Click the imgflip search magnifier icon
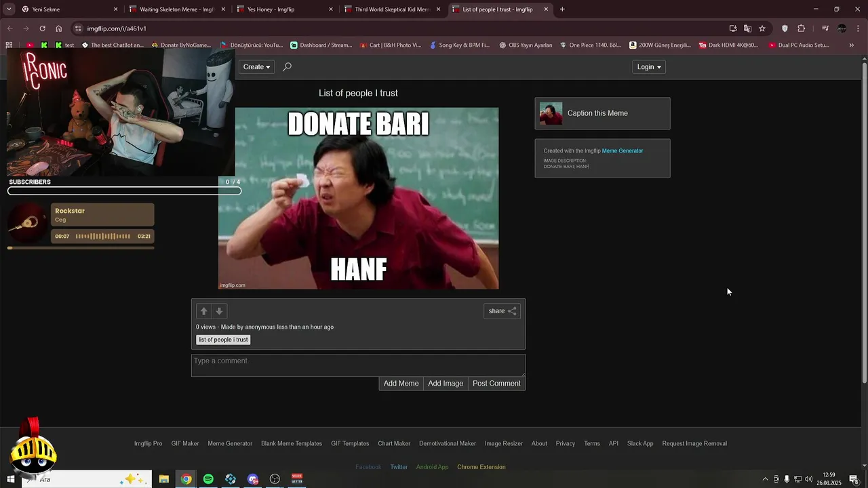 [x=287, y=66]
